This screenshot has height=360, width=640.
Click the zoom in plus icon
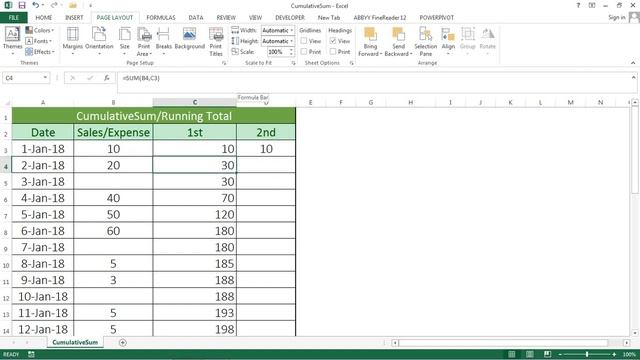coord(614,354)
